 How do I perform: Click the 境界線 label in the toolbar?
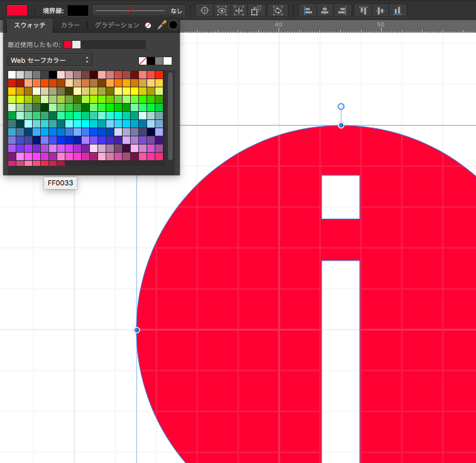point(53,11)
